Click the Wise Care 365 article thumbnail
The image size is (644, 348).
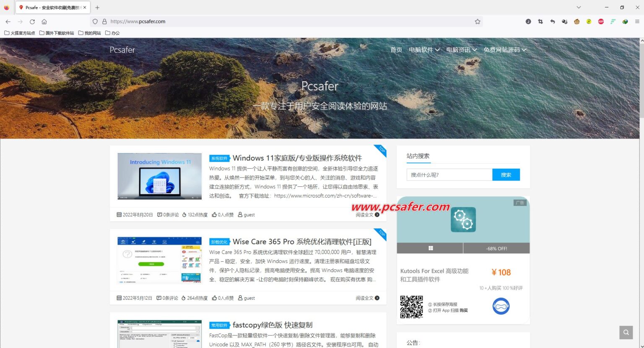pyautogui.click(x=159, y=260)
